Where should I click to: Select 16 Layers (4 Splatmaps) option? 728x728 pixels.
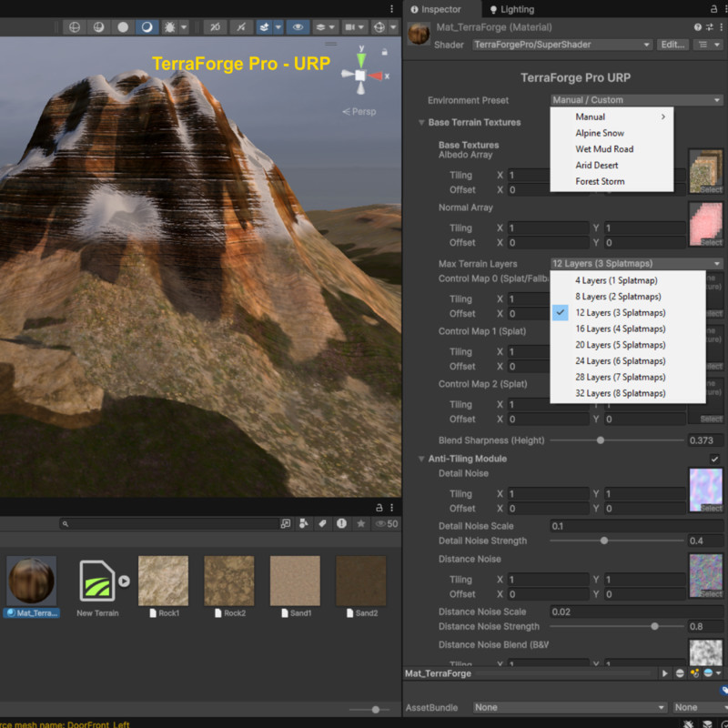click(x=628, y=329)
